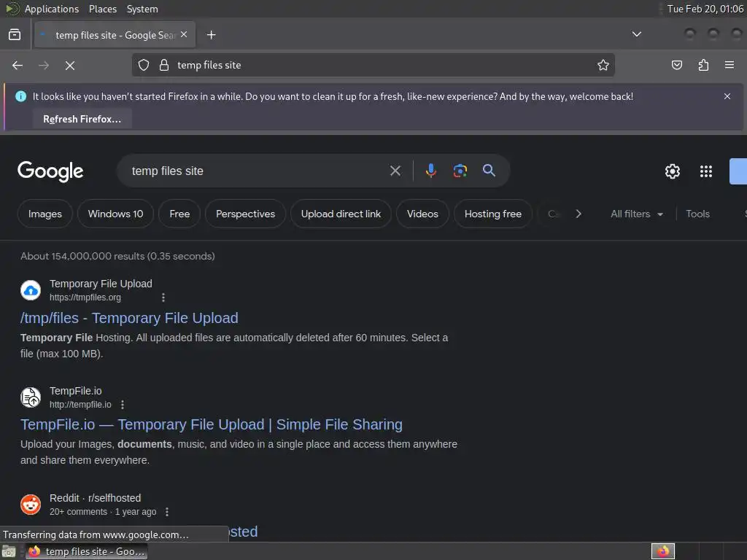
Task: Open tracking protection shield icon
Action: point(144,65)
